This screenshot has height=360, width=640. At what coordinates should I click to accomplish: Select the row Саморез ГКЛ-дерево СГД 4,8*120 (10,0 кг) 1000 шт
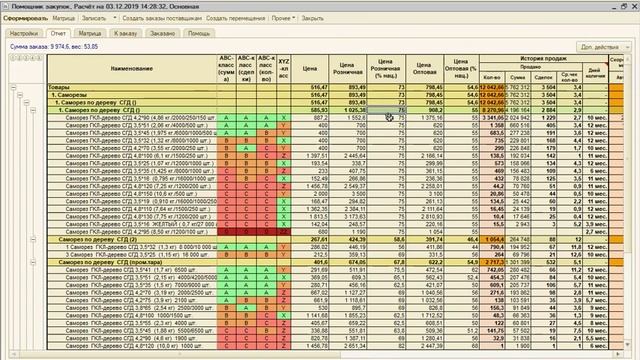pos(336,346)
